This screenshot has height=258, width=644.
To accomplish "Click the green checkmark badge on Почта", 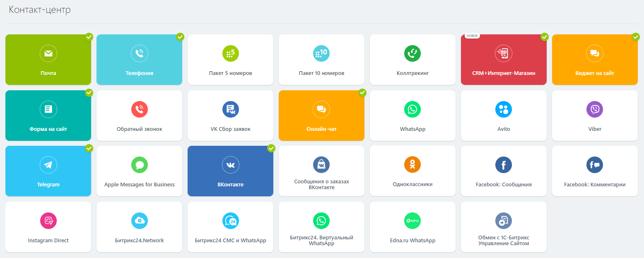I will tap(89, 37).
